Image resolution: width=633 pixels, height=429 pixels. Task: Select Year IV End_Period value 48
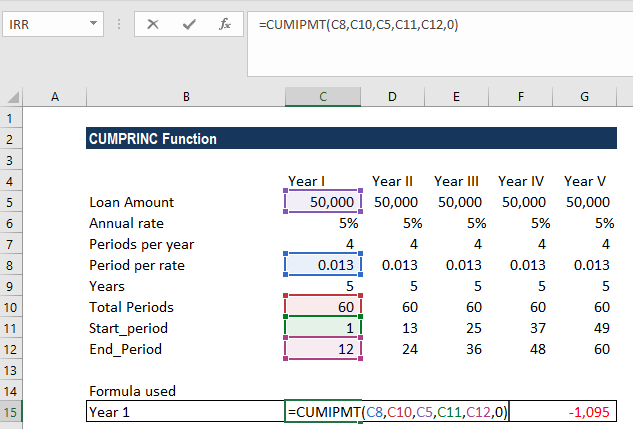[538, 349]
